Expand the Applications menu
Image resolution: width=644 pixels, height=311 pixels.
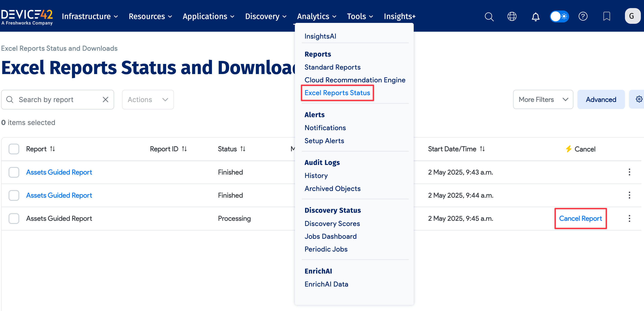[208, 17]
